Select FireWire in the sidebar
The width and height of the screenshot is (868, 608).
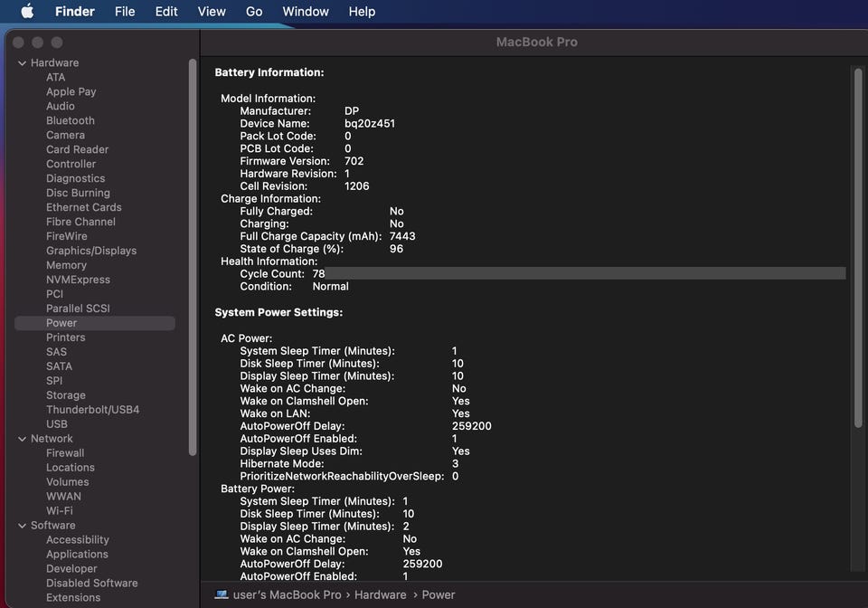[x=66, y=236]
